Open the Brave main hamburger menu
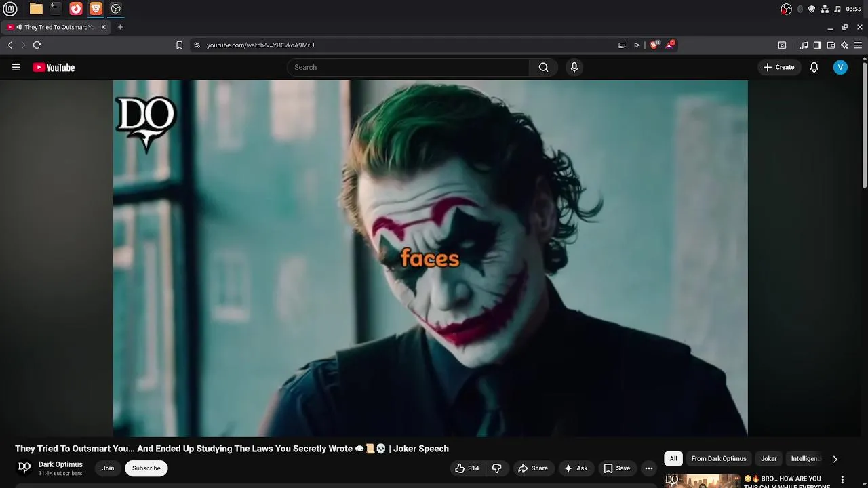 [858, 45]
